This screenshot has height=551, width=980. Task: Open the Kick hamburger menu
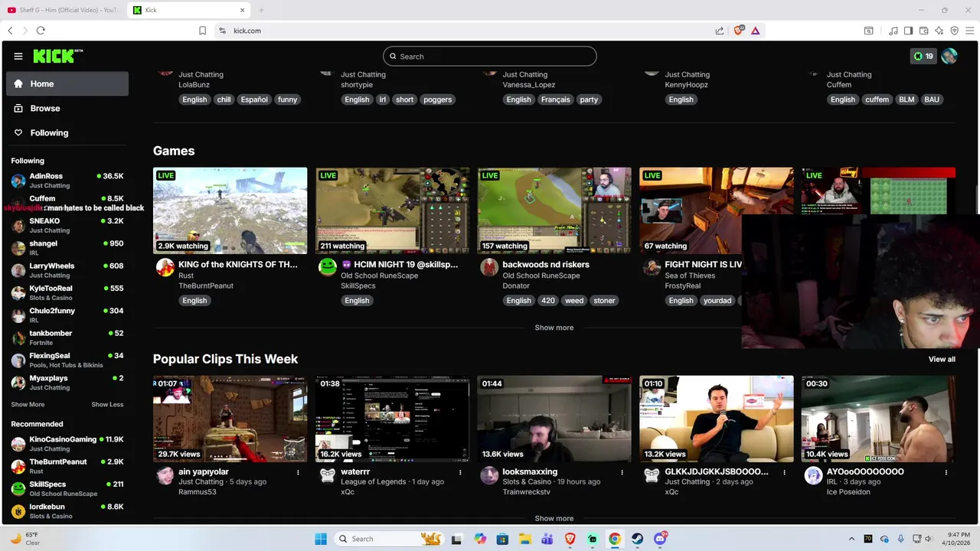pyautogui.click(x=18, y=56)
